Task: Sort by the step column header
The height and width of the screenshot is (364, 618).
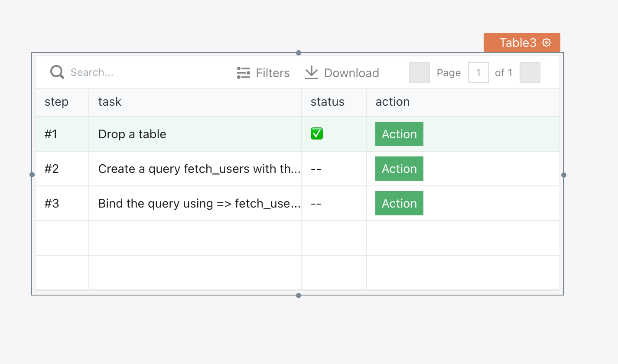Action: point(56,102)
